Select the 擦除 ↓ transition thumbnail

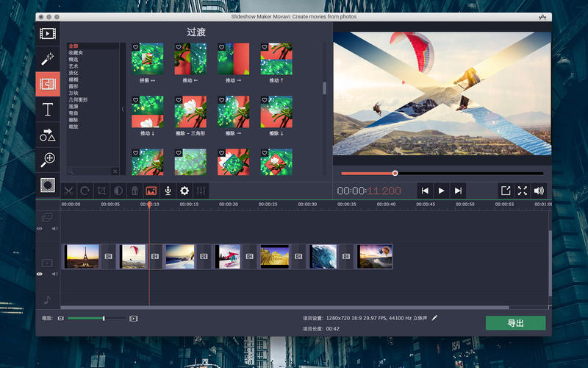click(276, 112)
